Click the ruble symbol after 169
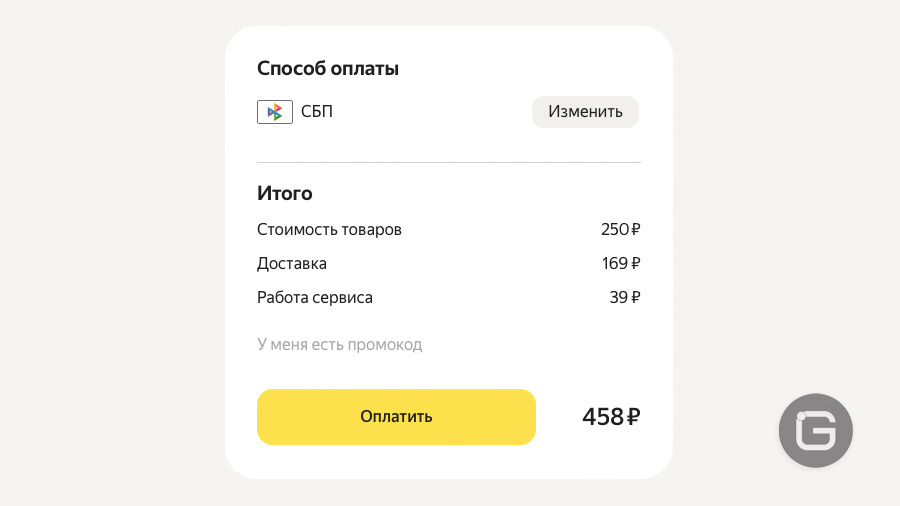 [635, 263]
